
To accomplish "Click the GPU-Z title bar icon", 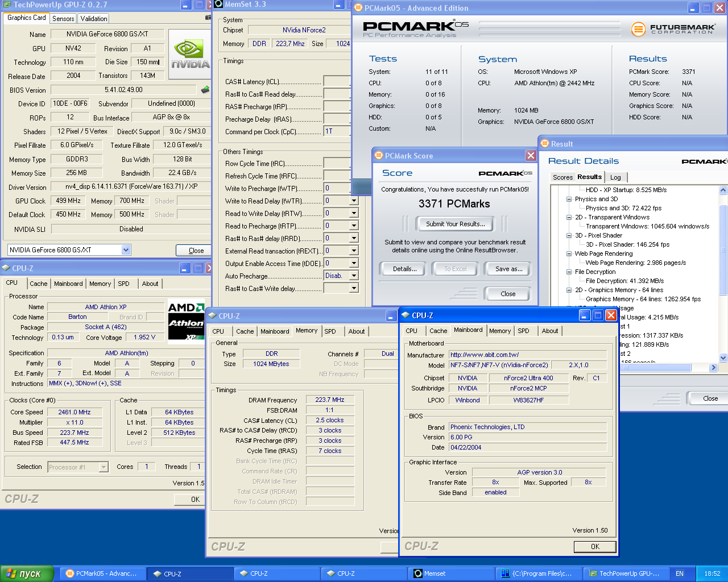I will pos(6,5).
